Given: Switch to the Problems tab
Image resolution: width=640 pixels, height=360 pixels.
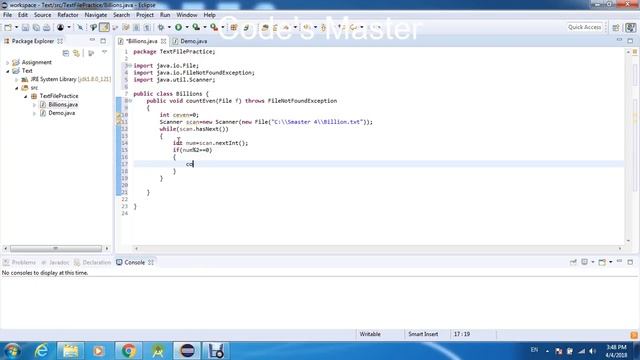Looking at the screenshot, I should pos(20,262).
